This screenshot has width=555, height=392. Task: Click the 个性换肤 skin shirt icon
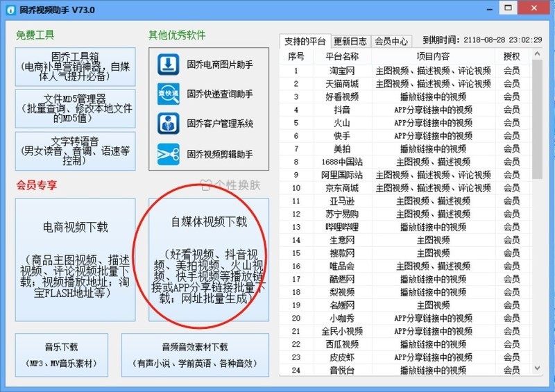point(206,185)
